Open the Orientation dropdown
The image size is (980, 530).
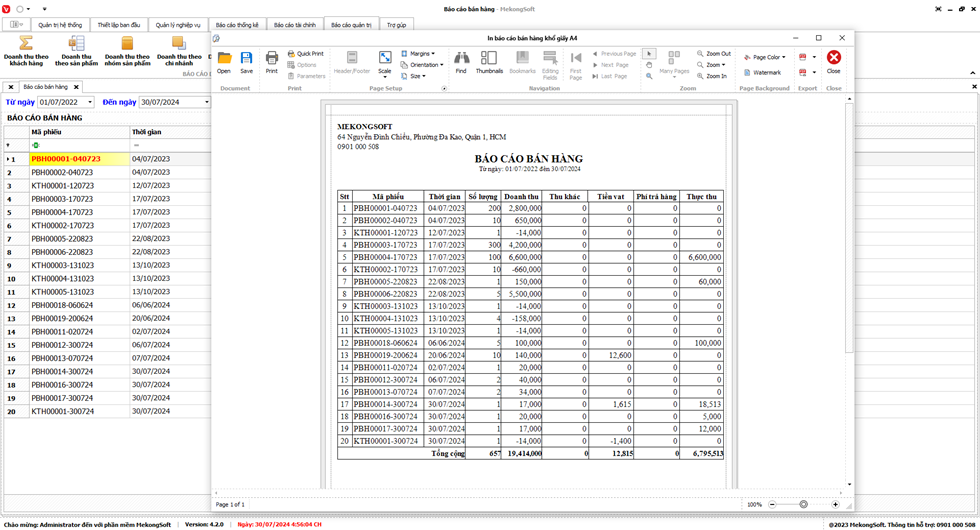pos(423,65)
